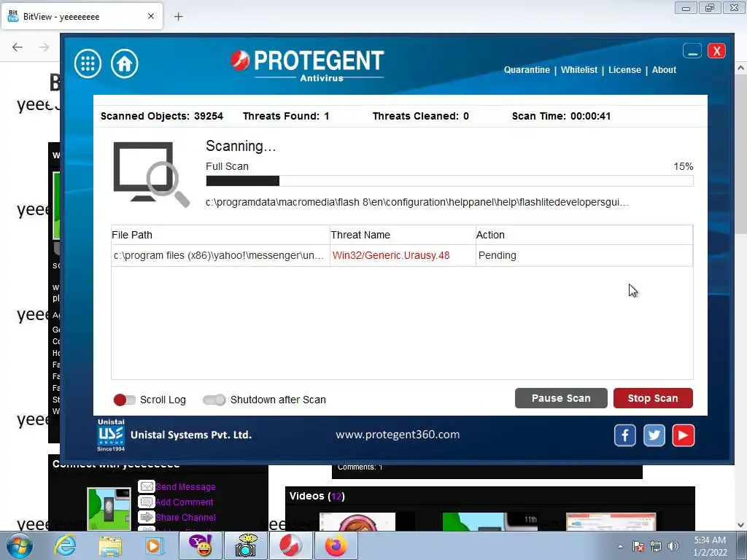747x560 pixels.
Task: Click the File Path column header
Action: [220, 235]
